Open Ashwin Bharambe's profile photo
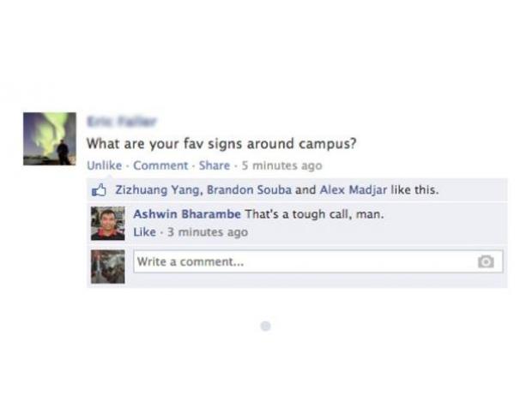Image resolution: width=532 pixels, height=420 pixels. (x=108, y=224)
